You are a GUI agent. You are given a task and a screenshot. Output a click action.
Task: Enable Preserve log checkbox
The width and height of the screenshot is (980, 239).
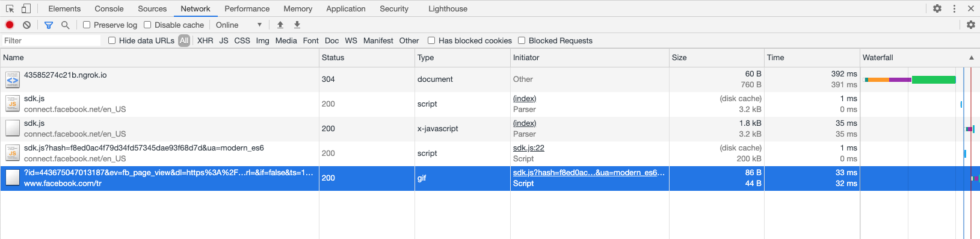(87, 25)
